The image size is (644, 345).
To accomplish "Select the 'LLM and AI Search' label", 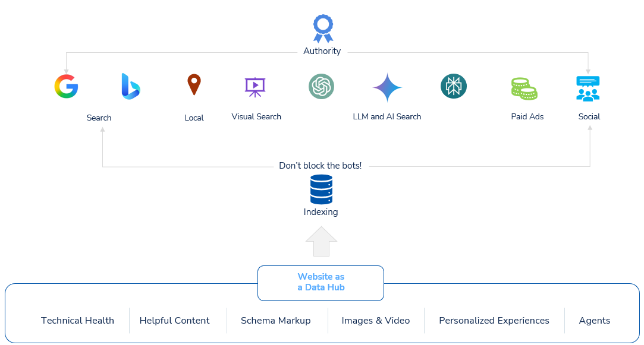I will pos(387,116).
